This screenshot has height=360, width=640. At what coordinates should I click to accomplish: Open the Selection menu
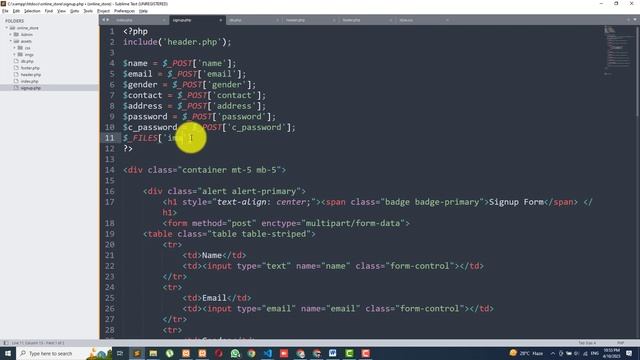click(32, 11)
